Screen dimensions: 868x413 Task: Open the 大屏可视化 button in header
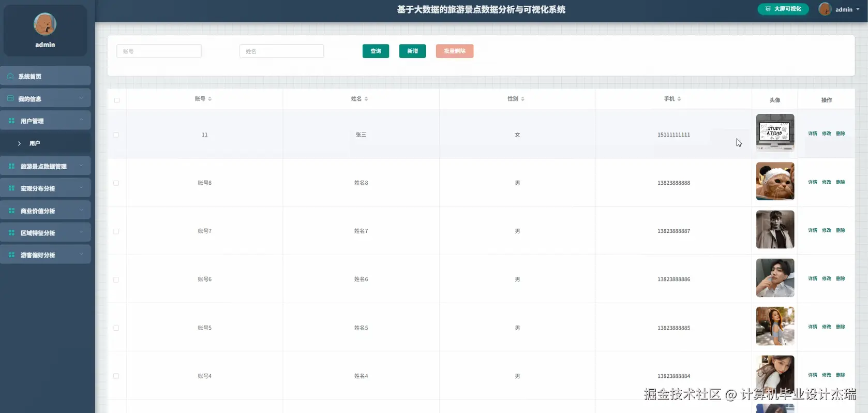[x=783, y=9]
